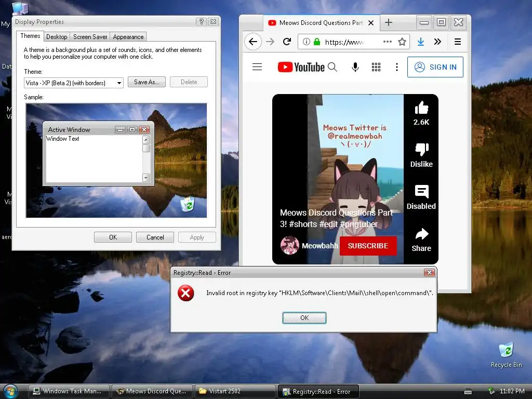Click OK in Registry Read error dialog
Viewport: 532px width, 399px height.
pos(304,318)
